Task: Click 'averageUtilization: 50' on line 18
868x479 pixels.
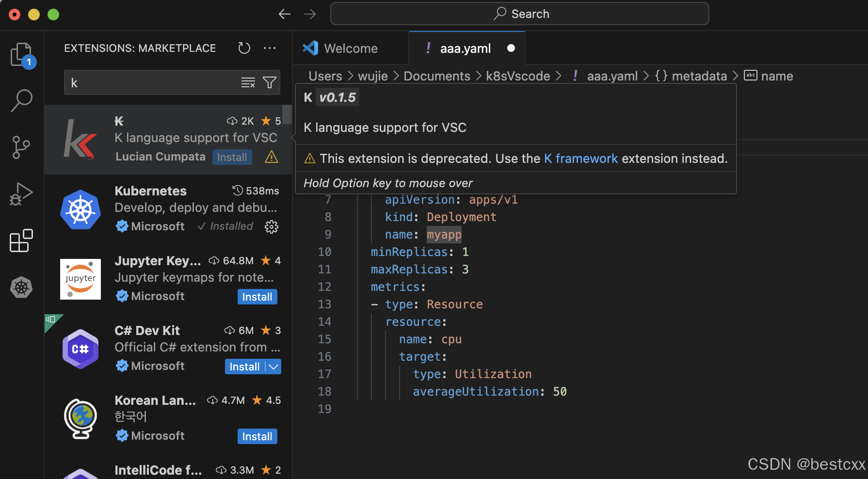Action: [x=490, y=392]
